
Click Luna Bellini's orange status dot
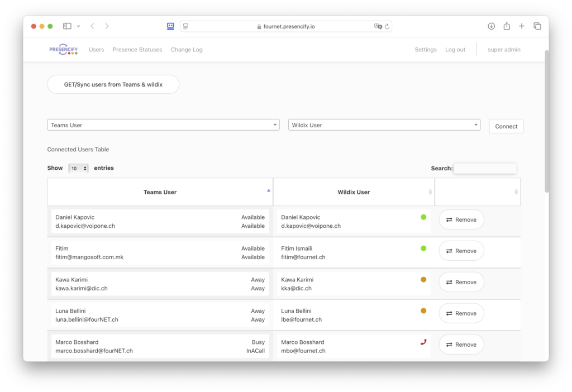[423, 311]
